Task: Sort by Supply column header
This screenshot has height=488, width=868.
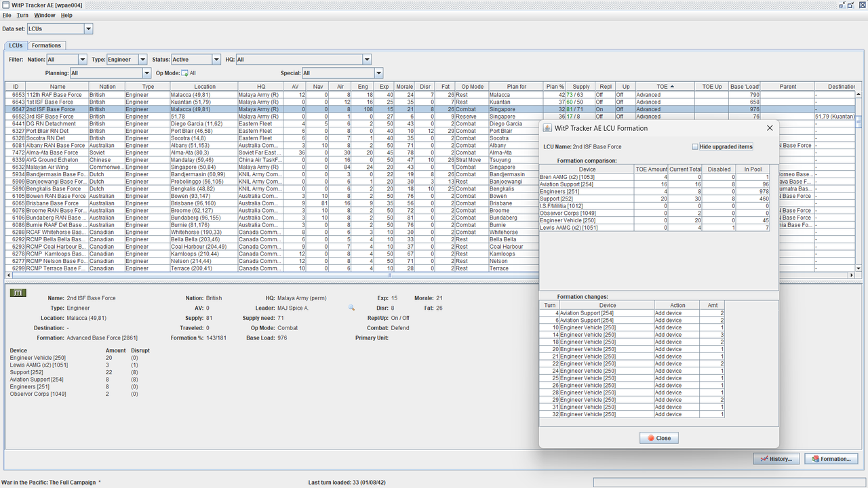Action: (x=581, y=87)
